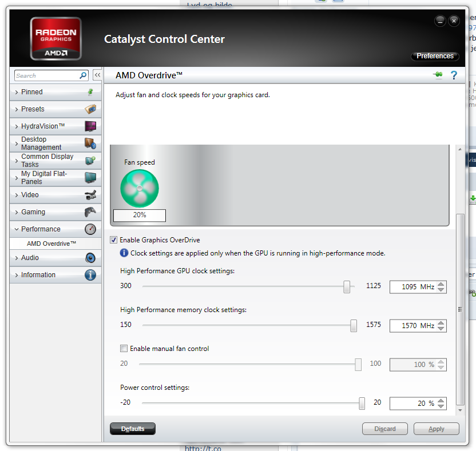Click the green pin icon in Pinned row

tap(90, 92)
